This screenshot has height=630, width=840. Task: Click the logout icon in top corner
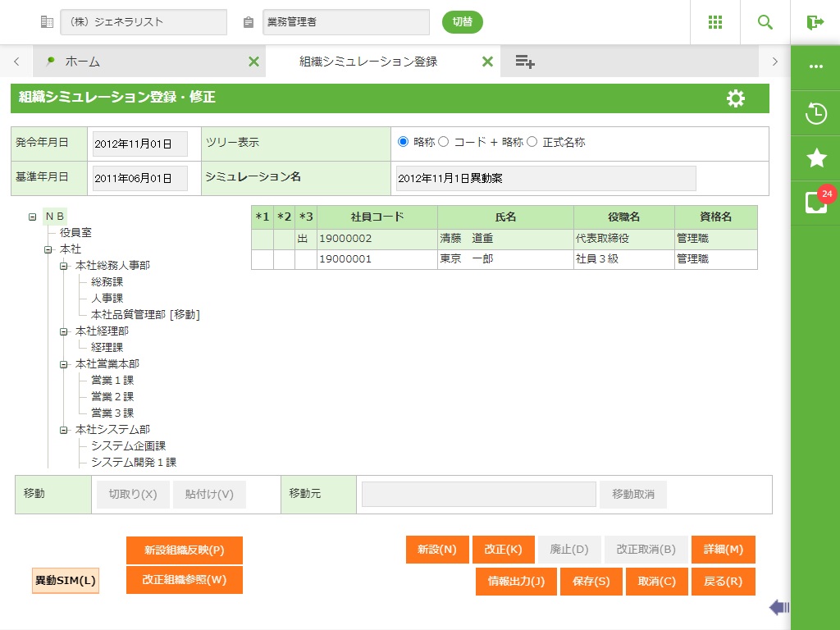pyautogui.click(x=815, y=22)
